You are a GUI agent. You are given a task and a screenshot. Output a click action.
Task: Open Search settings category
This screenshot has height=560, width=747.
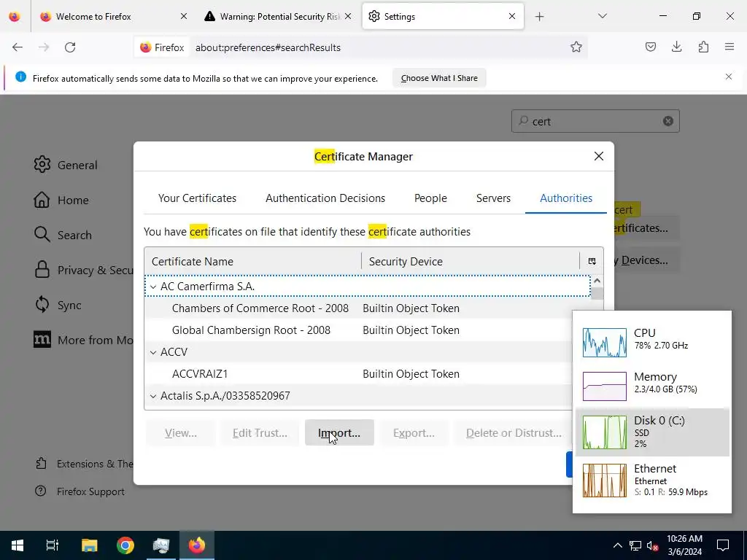63,235
